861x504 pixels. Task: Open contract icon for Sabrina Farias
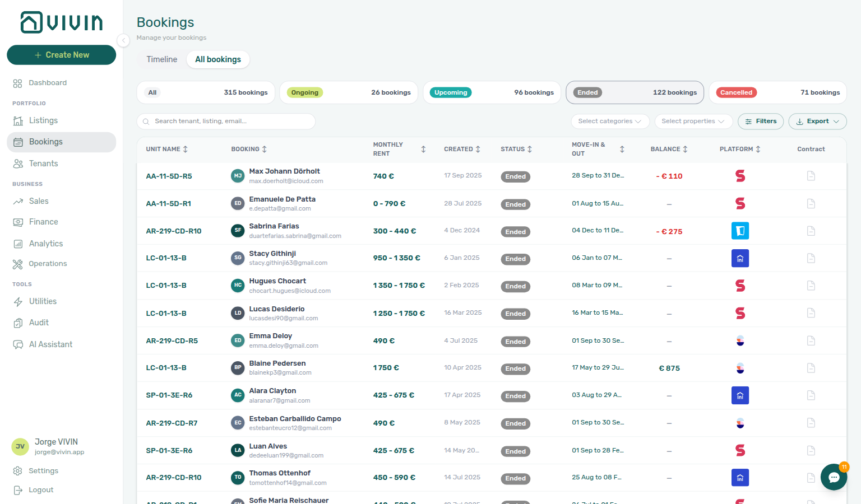(811, 231)
